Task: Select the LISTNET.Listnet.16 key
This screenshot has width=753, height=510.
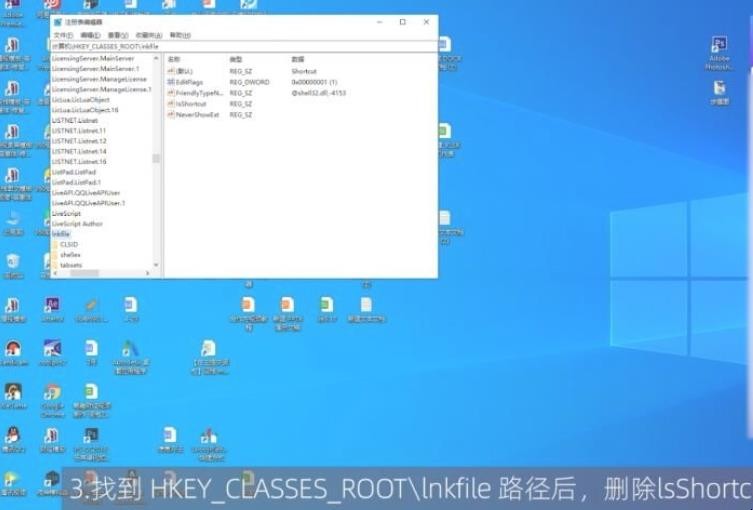Action: (79, 161)
